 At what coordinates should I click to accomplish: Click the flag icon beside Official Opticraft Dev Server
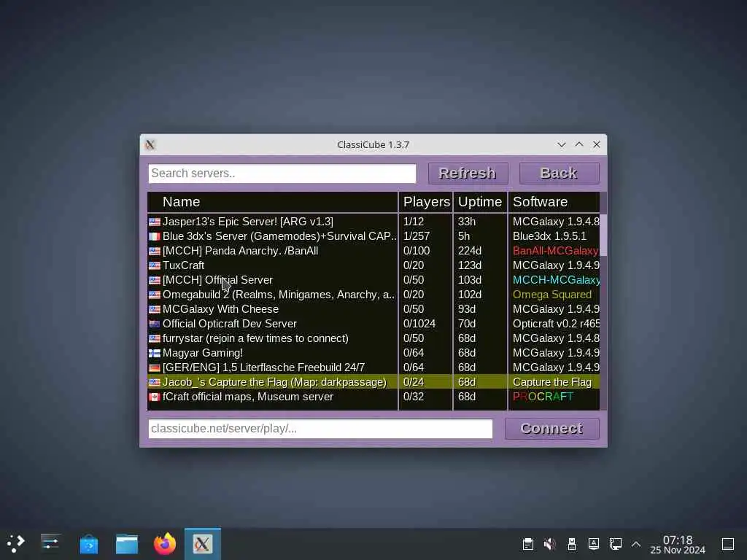coord(155,324)
